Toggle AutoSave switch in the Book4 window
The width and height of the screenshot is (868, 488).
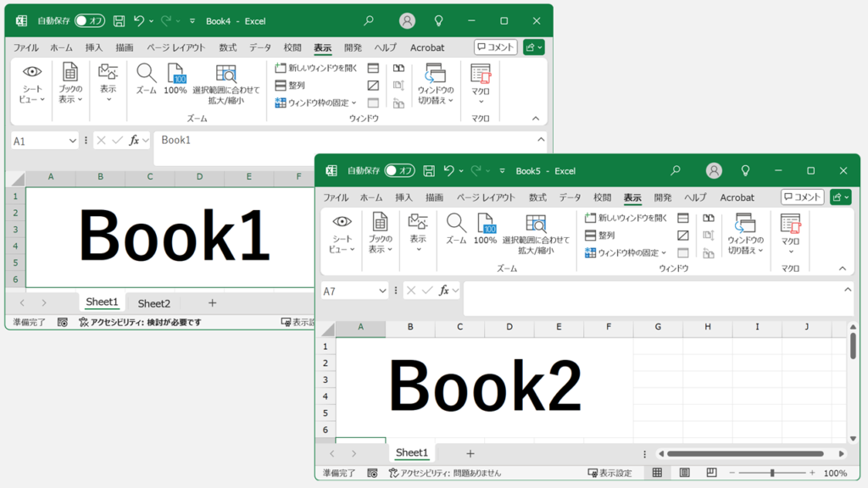pyautogui.click(x=90, y=20)
